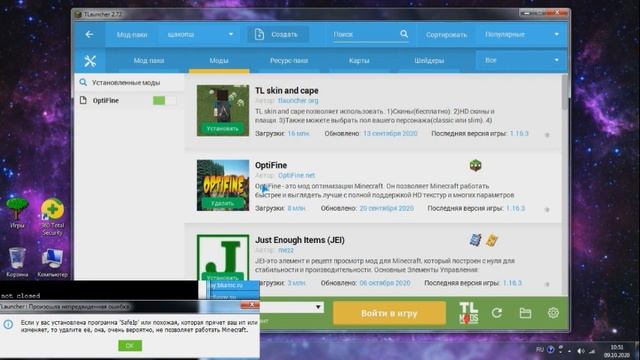
Task: Open the Игры desktop icon
Action: (17, 213)
